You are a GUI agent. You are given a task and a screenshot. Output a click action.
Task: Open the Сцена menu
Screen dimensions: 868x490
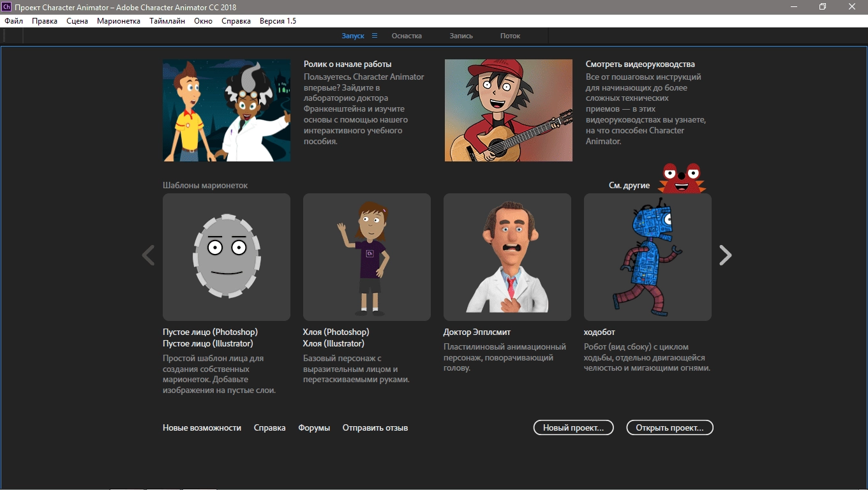click(77, 21)
